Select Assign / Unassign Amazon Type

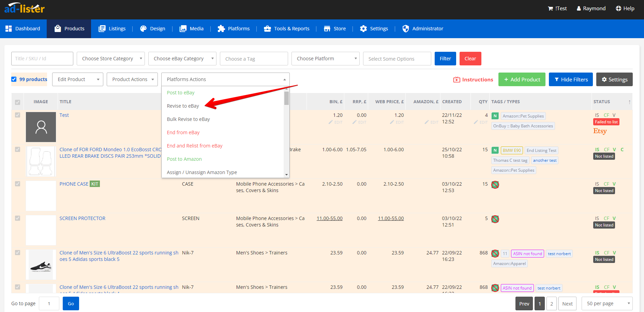point(223,172)
